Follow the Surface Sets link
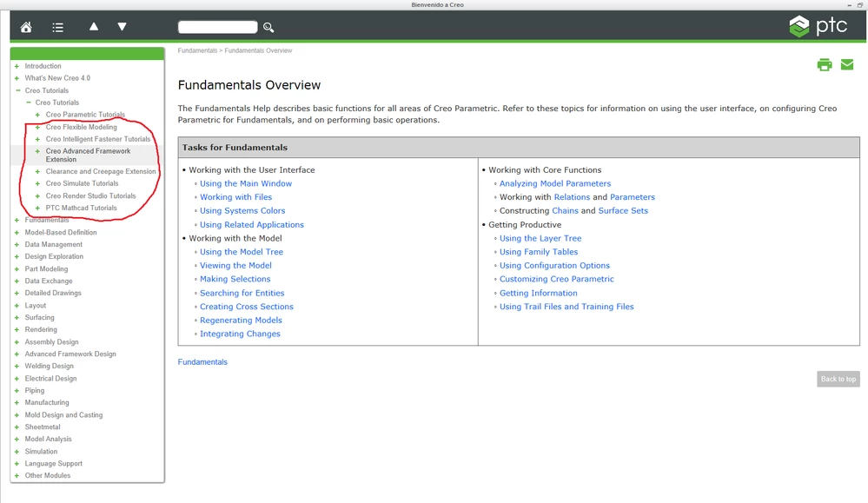The height and width of the screenshot is (503, 868). click(623, 210)
